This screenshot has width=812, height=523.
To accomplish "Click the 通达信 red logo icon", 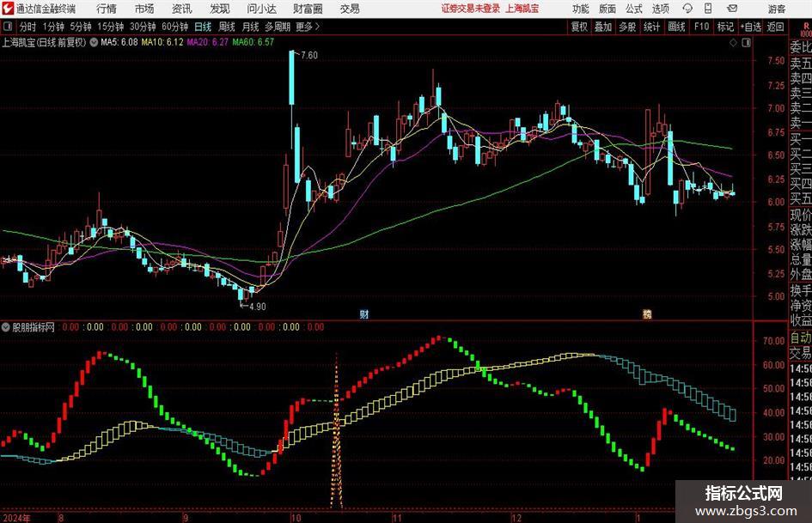I will pyautogui.click(x=8, y=9).
